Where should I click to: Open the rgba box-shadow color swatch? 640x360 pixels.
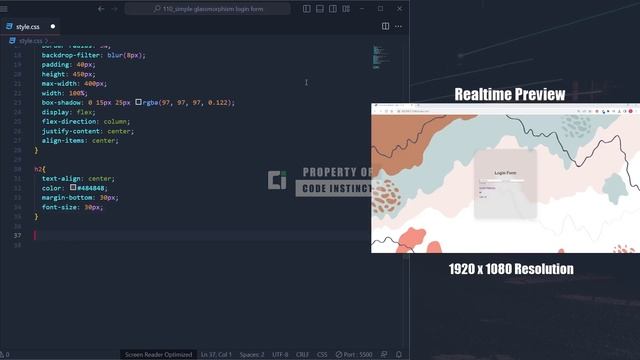point(138,102)
